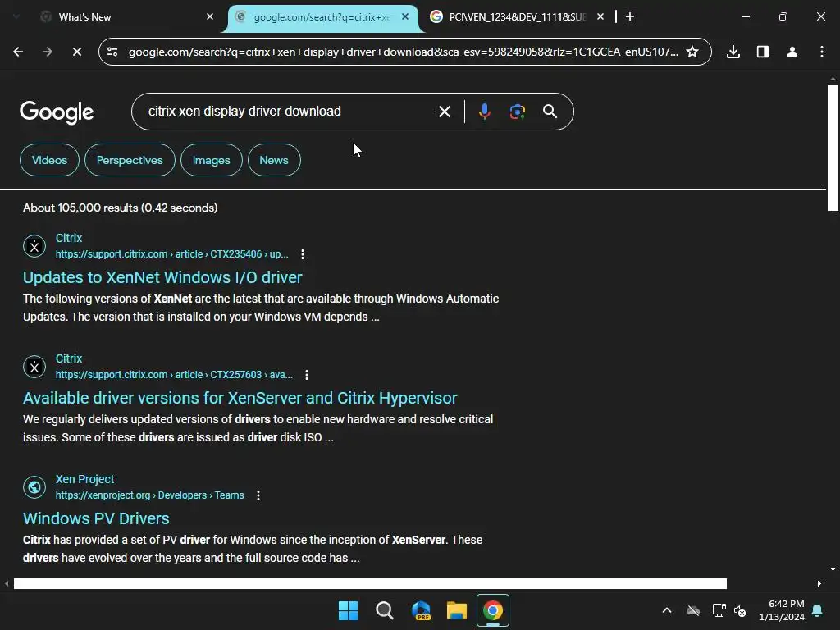
Task: Open Chrome downloads icon
Action: [733, 52]
